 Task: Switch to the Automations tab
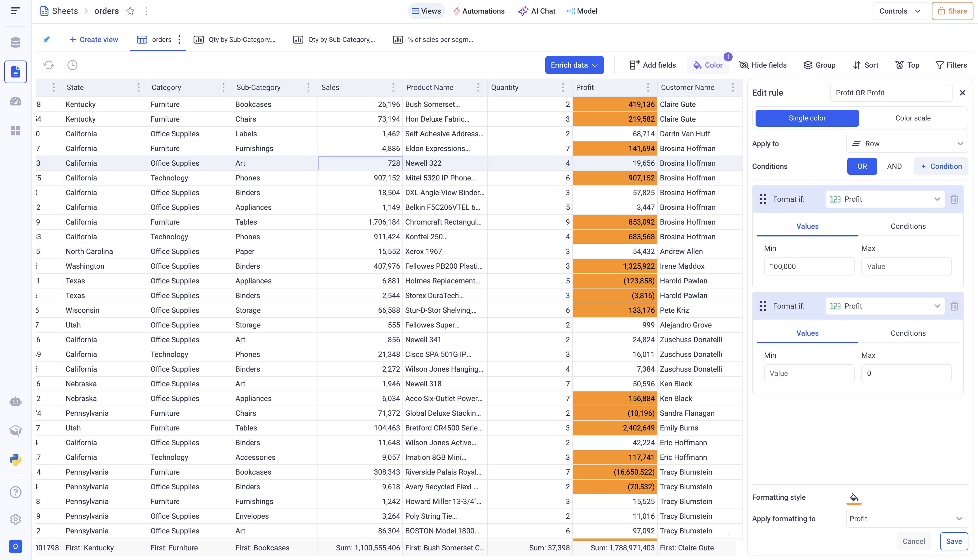point(479,11)
